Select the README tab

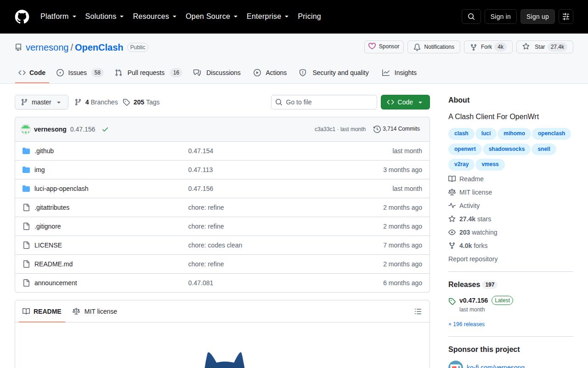[42, 311]
